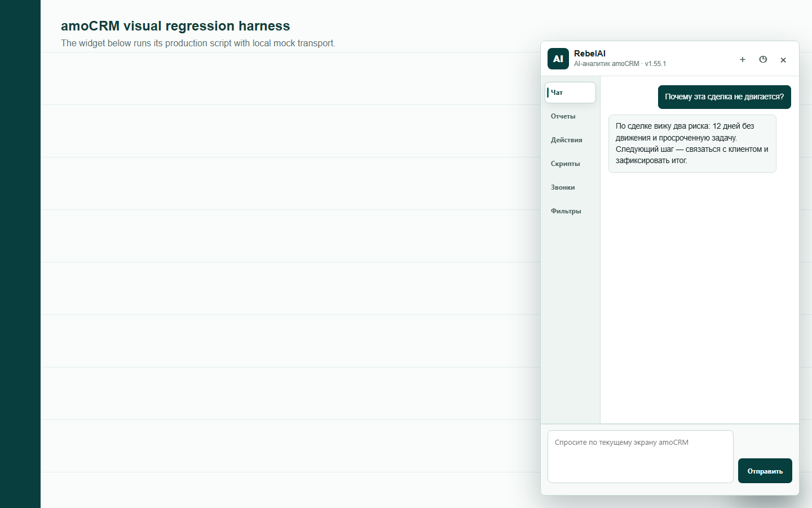The height and width of the screenshot is (508, 812).
Task: Click the AI reply about two deal risks
Action: pos(692,143)
